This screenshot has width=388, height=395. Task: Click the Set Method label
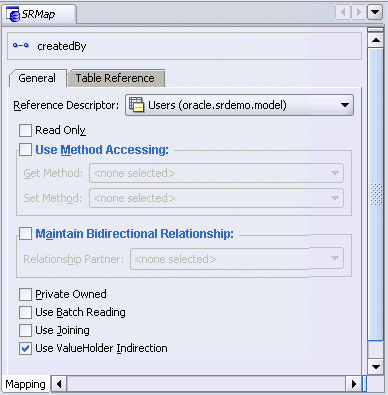pyautogui.click(x=52, y=198)
